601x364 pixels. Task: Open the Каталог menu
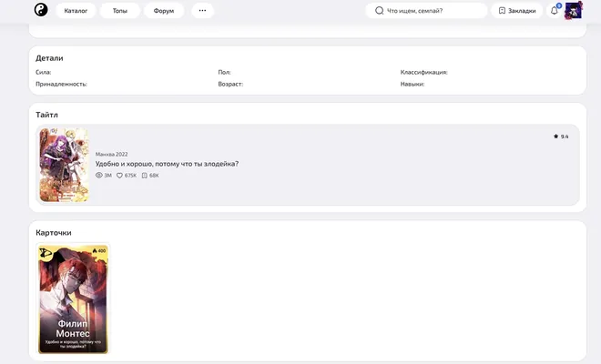tap(76, 11)
